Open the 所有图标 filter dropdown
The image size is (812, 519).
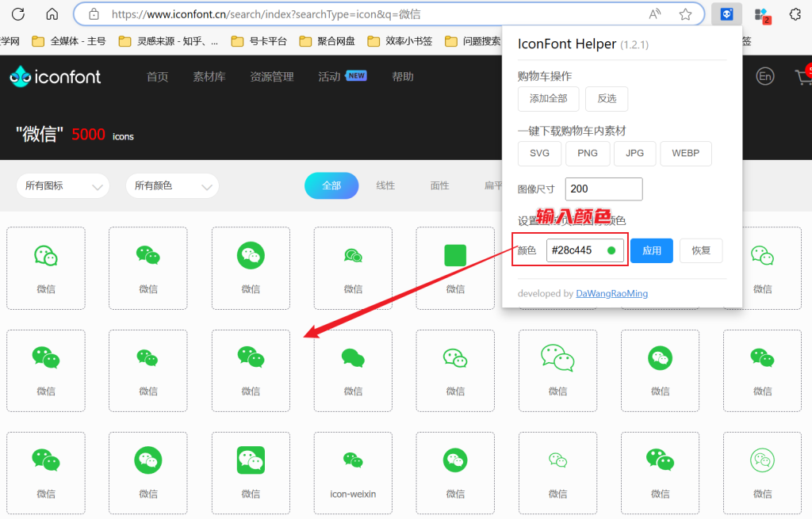[x=62, y=185]
